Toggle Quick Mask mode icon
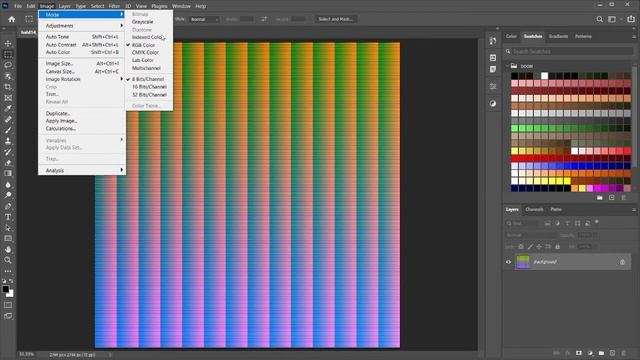This screenshot has width=640, height=360. pyautogui.click(x=8, y=305)
